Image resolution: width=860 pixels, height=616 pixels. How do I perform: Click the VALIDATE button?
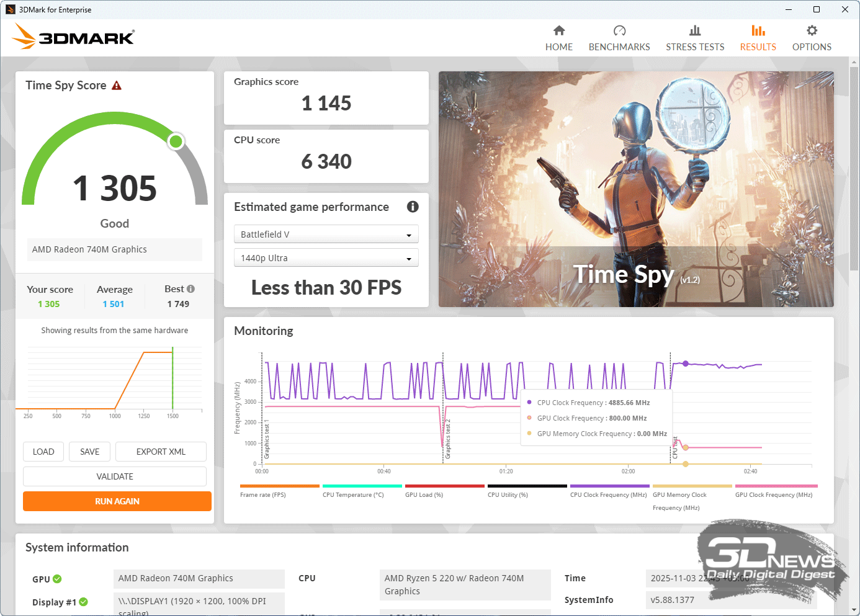[115, 476]
